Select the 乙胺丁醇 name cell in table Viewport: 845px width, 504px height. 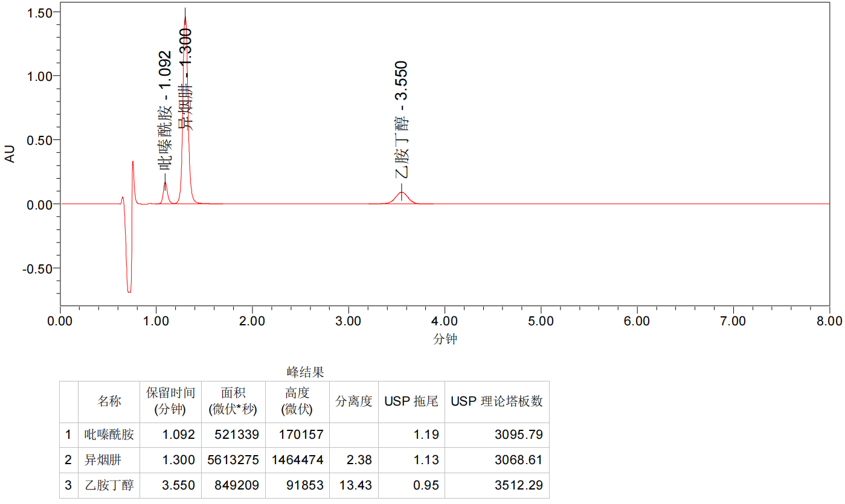coord(109,485)
